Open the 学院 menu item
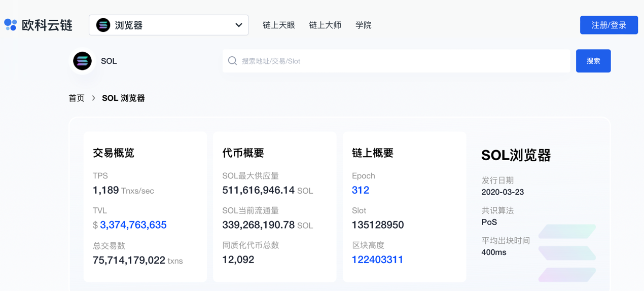The image size is (644, 291). click(363, 25)
